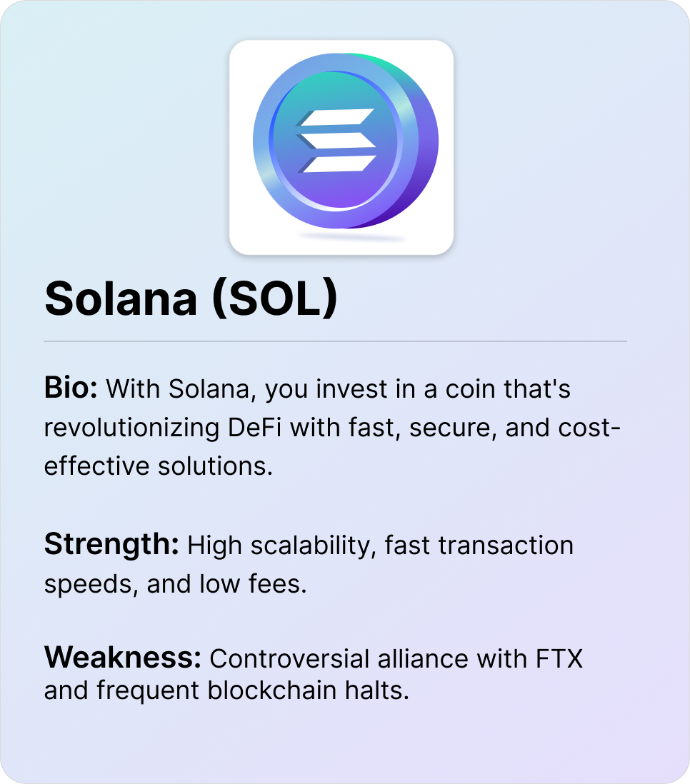Click the "frequent blockchain halts" line
The height and width of the screenshot is (784, 690).
(226, 691)
